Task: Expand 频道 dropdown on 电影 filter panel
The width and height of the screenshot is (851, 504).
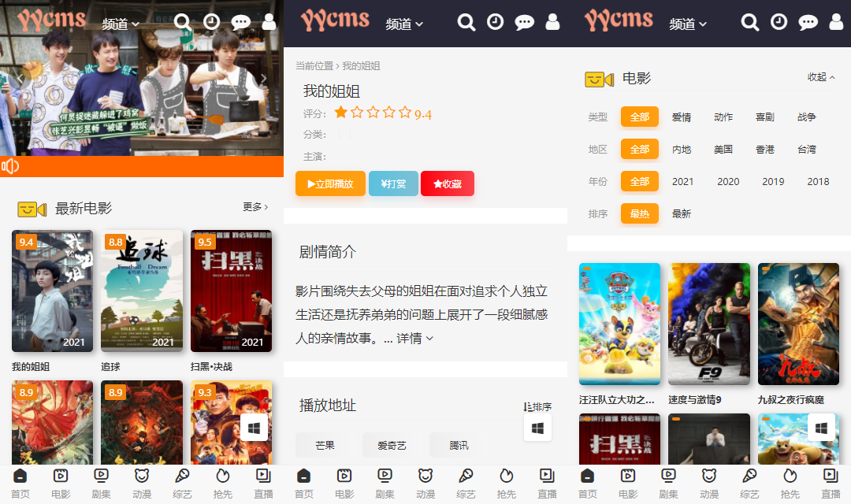Action: 688,24
